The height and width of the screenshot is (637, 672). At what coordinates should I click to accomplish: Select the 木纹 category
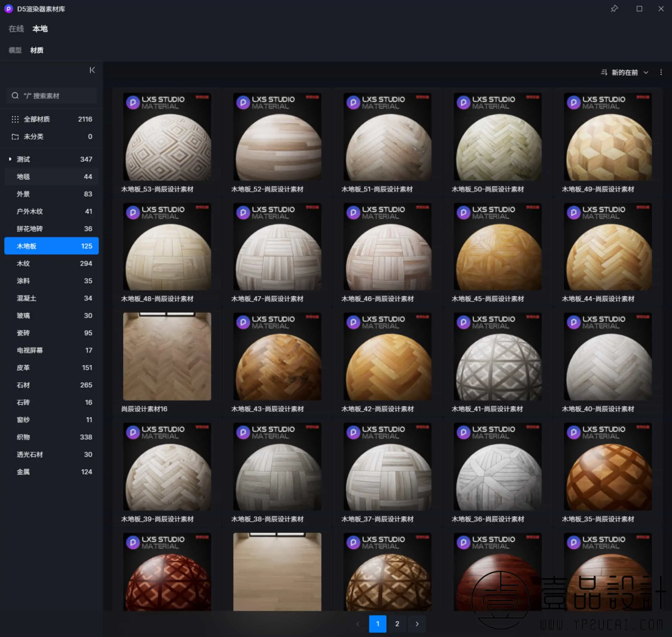(x=23, y=263)
